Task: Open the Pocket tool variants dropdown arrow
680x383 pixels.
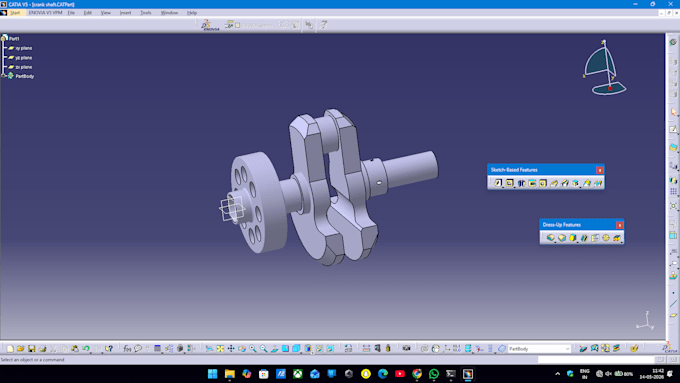Action: pos(514,187)
